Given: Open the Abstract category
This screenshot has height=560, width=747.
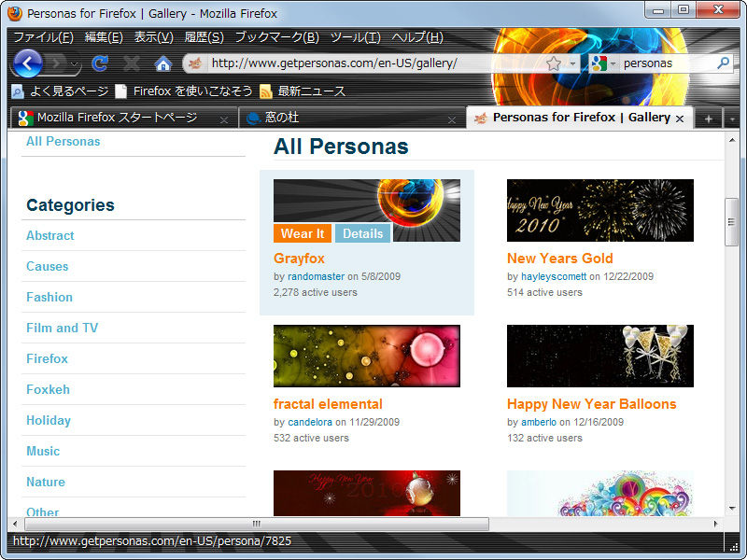Looking at the screenshot, I should (x=50, y=236).
